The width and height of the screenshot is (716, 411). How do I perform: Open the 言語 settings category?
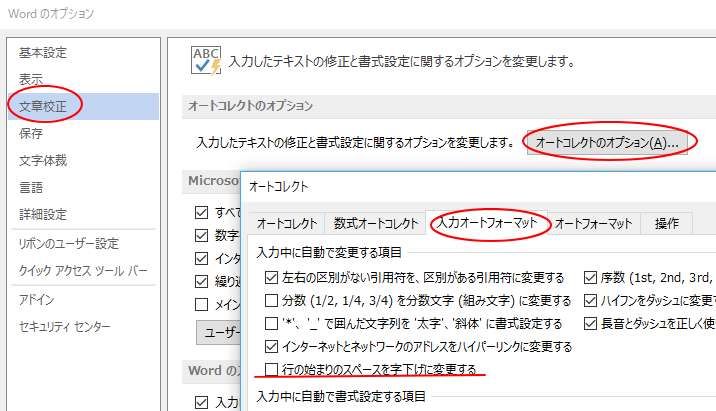click(x=31, y=187)
